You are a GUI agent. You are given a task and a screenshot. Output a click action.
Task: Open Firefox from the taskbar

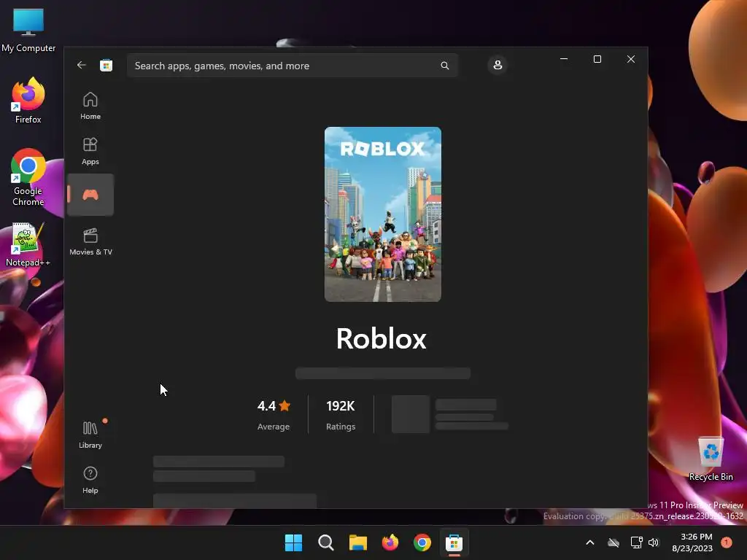pyautogui.click(x=390, y=542)
